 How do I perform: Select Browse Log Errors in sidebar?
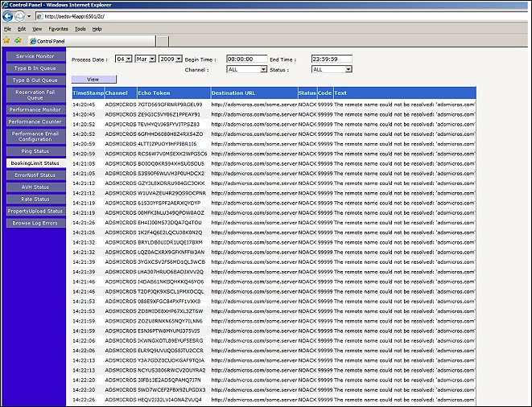(35, 223)
